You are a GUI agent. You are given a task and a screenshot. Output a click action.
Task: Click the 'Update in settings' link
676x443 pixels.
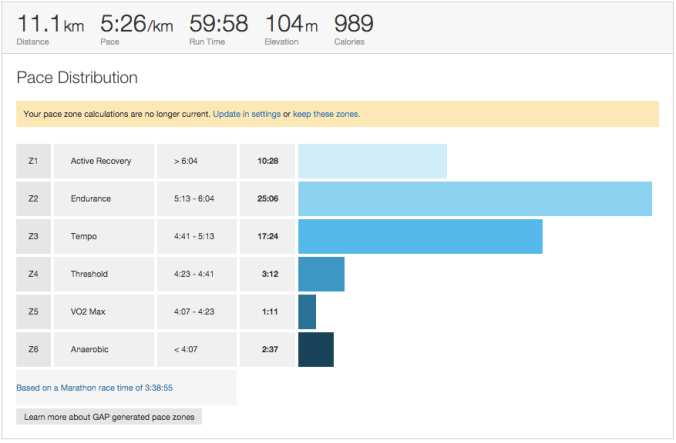point(246,114)
